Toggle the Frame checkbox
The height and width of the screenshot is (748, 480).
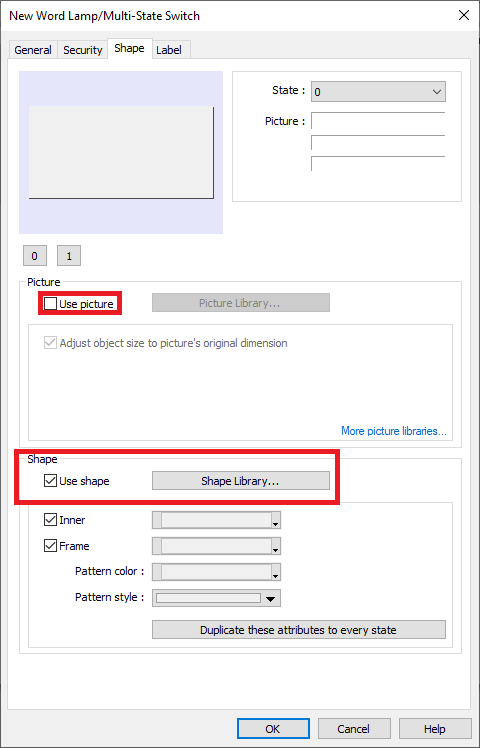(x=51, y=546)
